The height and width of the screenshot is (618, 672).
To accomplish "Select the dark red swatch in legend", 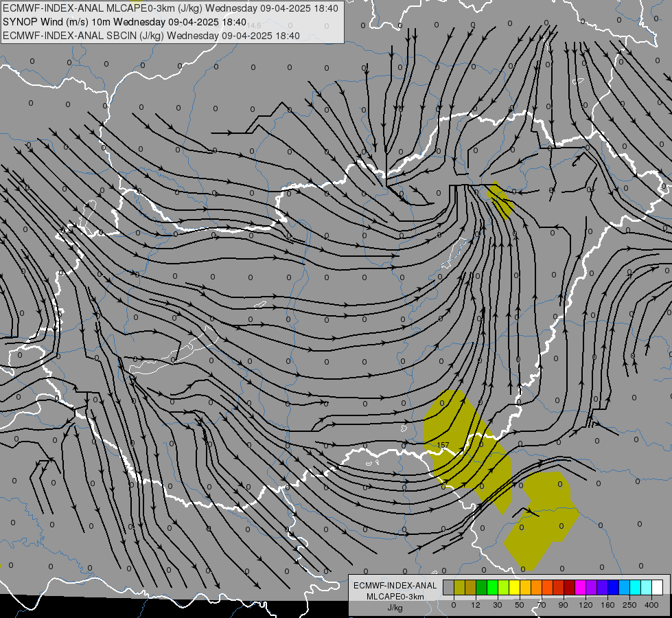I will tap(569, 588).
